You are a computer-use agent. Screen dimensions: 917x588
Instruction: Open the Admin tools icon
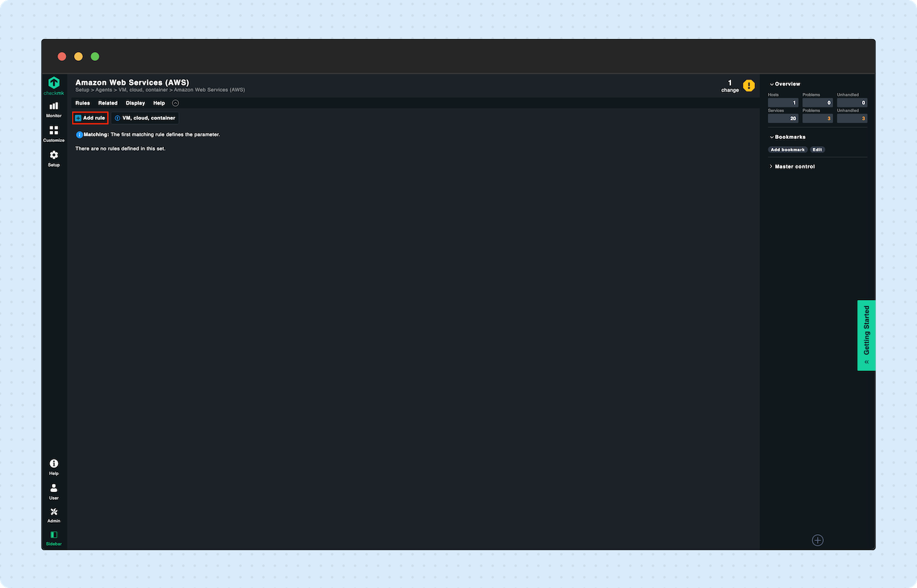pyautogui.click(x=54, y=515)
